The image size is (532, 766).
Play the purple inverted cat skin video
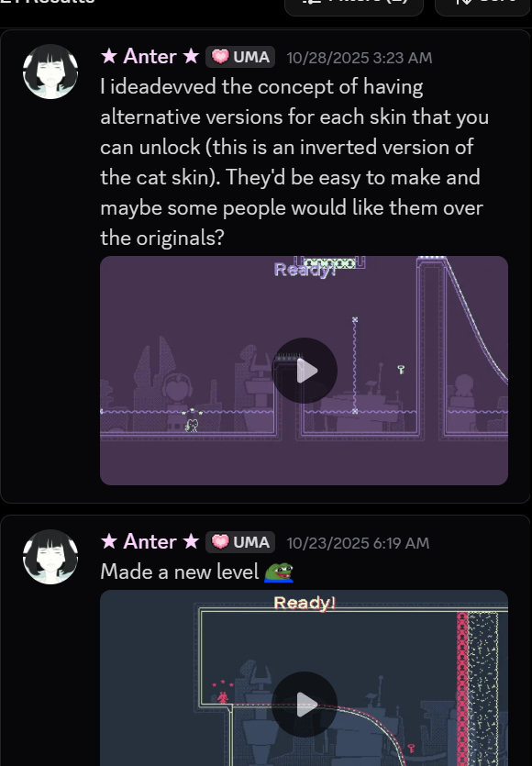click(305, 371)
